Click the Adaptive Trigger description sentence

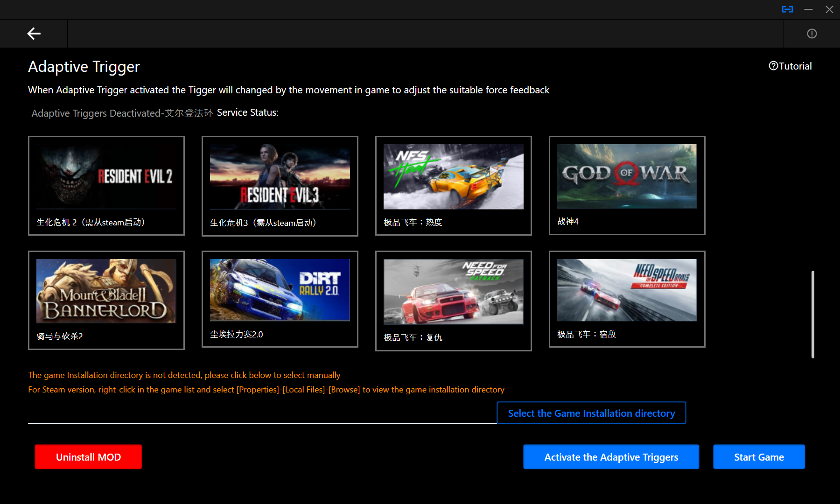[x=289, y=90]
